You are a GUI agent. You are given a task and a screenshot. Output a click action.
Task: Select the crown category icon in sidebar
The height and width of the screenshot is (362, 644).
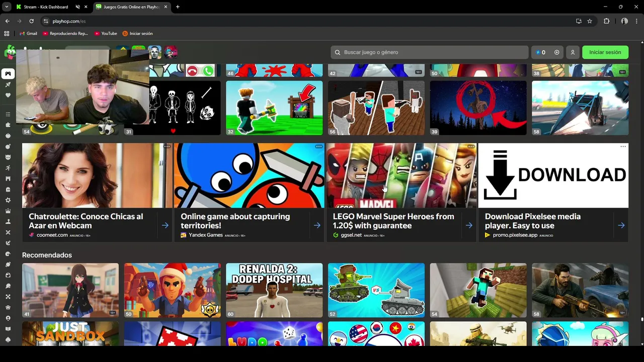pos(8,211)
